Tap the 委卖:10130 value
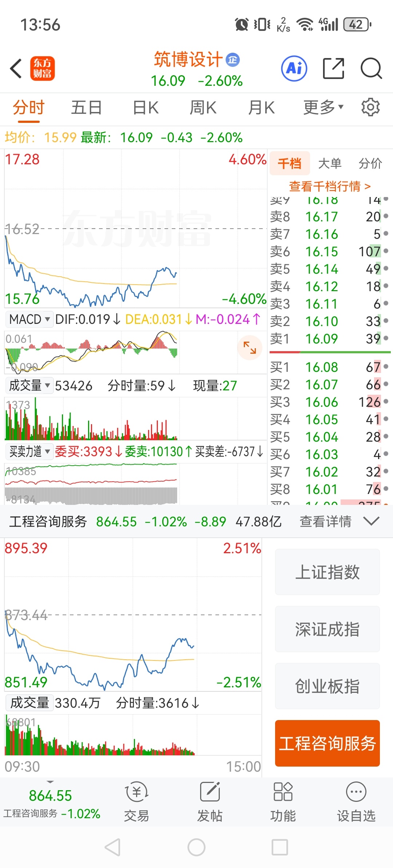393x868 pixels. point(158,451)
